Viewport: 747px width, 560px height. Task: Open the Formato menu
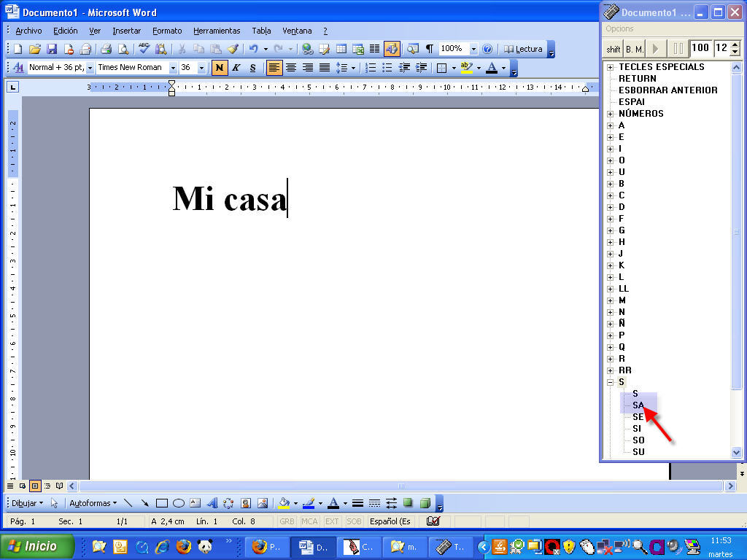pos(167,31)
